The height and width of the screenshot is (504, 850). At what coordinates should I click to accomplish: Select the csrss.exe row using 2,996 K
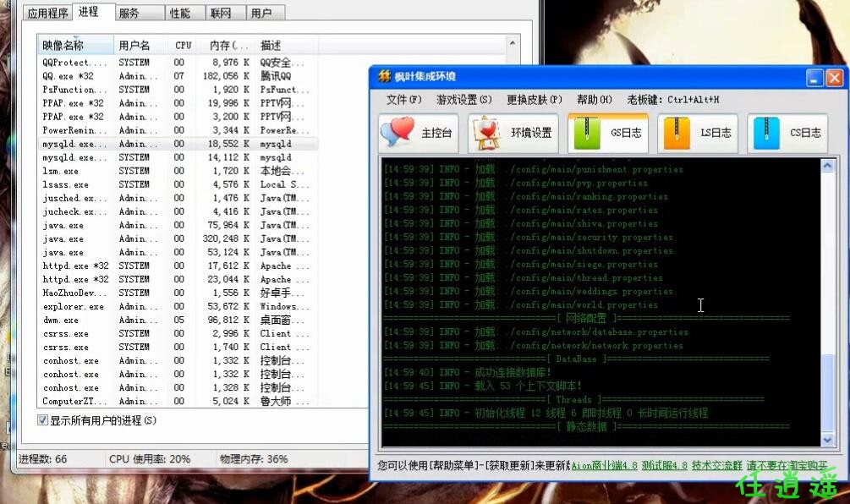[178, 333]
